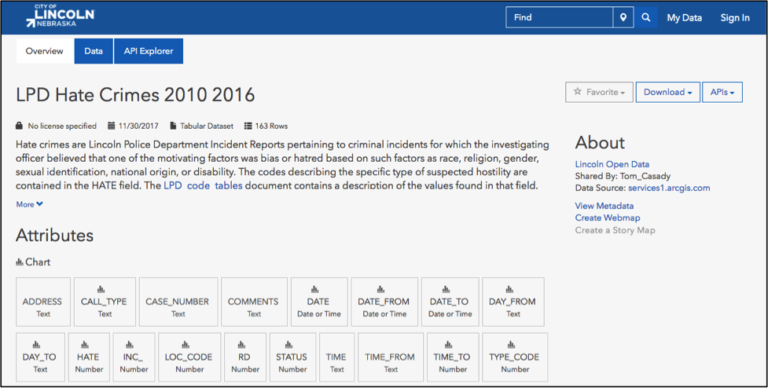The image size is (768, 388).
Task: Open the LPD code tables link
Action: [x=203, y=186]
